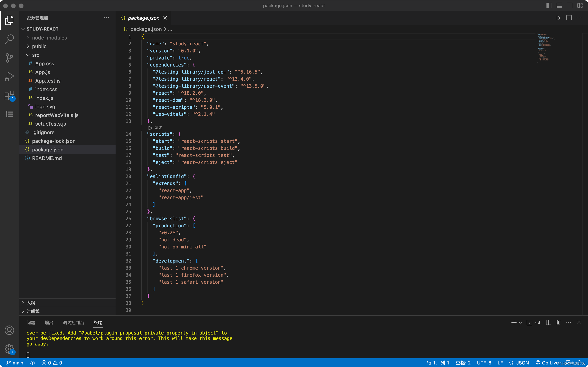Switch to the 问题 panel tab
This screenshot has width=588, height=367.
point(31,323)
